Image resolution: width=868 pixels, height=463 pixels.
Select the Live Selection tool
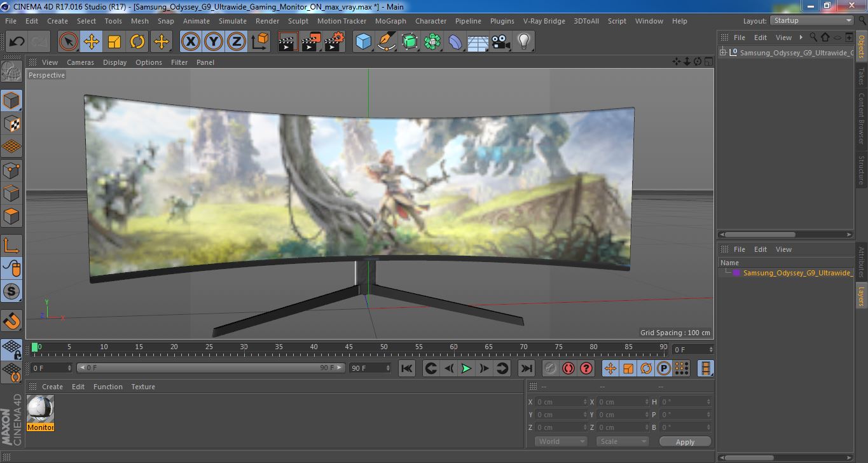(68, 42)
